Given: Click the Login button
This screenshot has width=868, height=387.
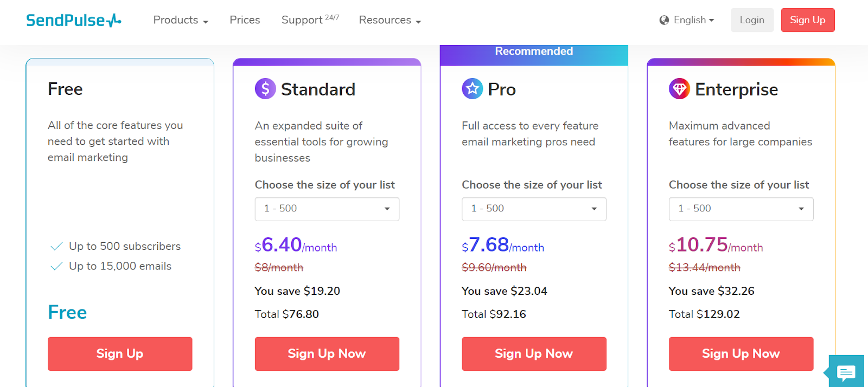Looking at the screenshot, I should pos(752,20).
